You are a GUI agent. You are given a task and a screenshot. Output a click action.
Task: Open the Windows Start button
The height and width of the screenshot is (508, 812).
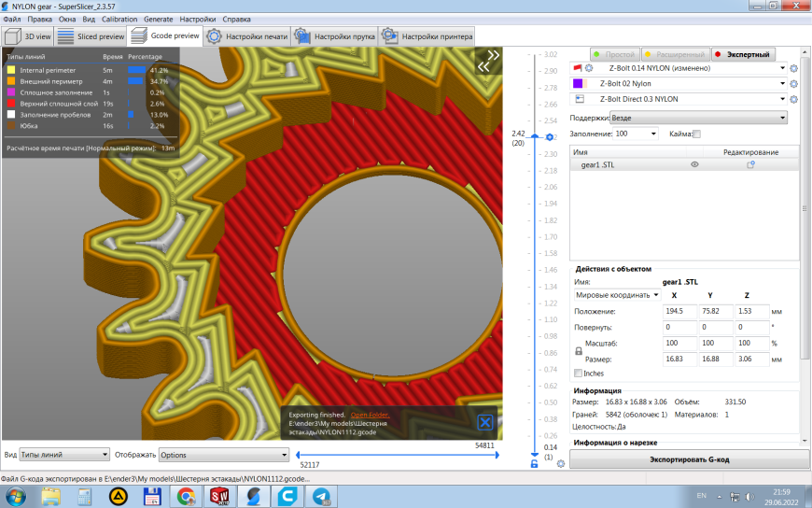click(15, 496)
